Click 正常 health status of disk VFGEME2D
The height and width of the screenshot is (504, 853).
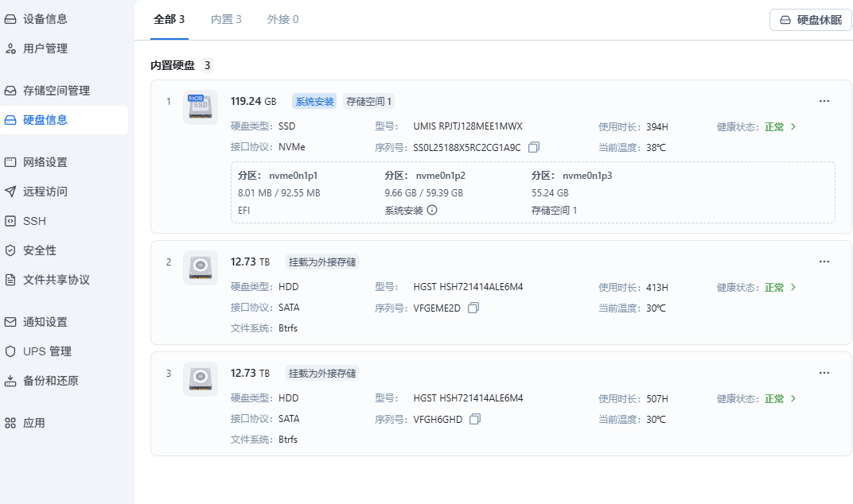pyautogui.click(x=774, y=287)
